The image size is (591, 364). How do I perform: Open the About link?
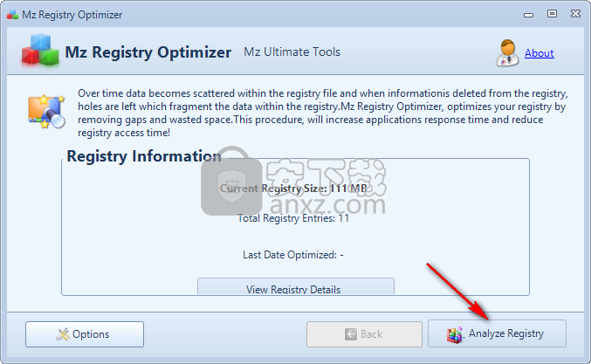pos(539,53)
